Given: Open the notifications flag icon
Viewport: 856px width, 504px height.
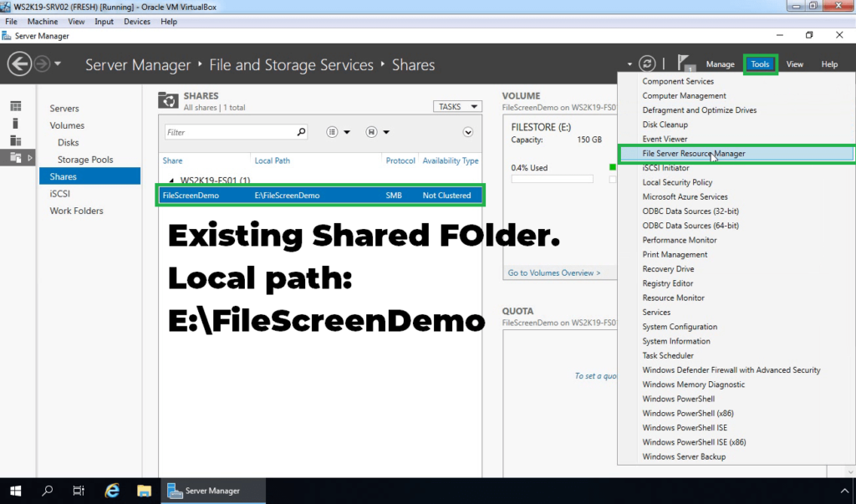Looking at the screenshot, I should click(x=685, y=64).
